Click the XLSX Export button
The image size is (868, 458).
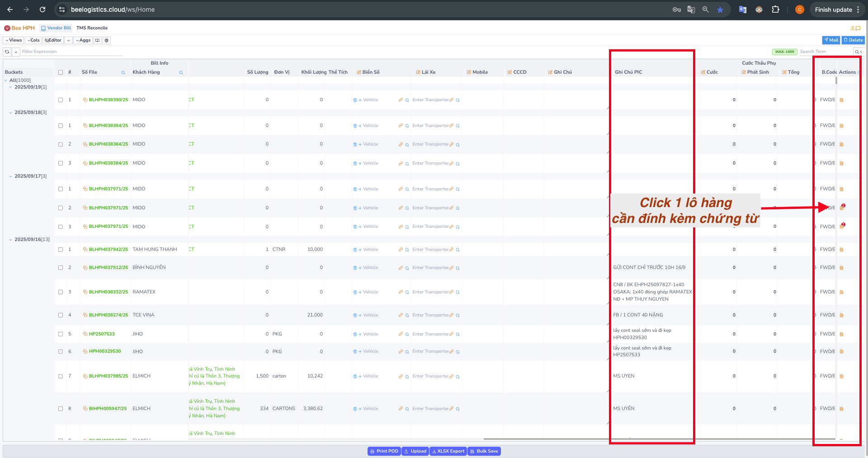(x=448, y=451)
